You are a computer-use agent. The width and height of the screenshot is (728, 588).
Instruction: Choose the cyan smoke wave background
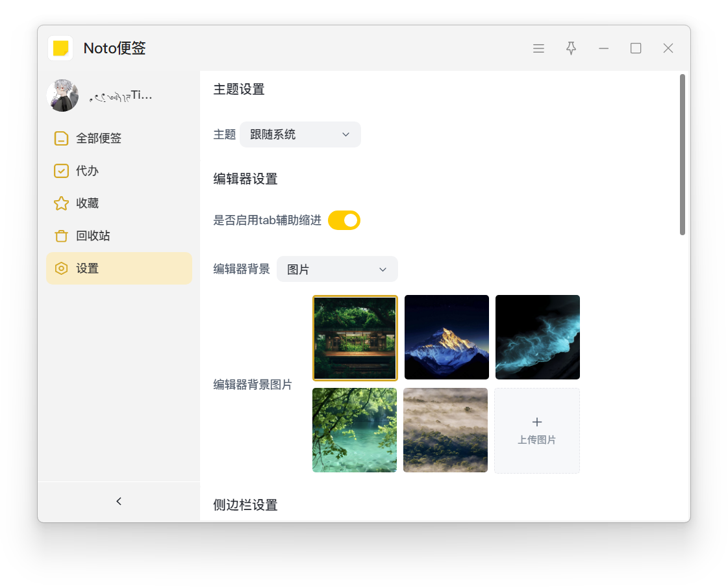(537, 337)
